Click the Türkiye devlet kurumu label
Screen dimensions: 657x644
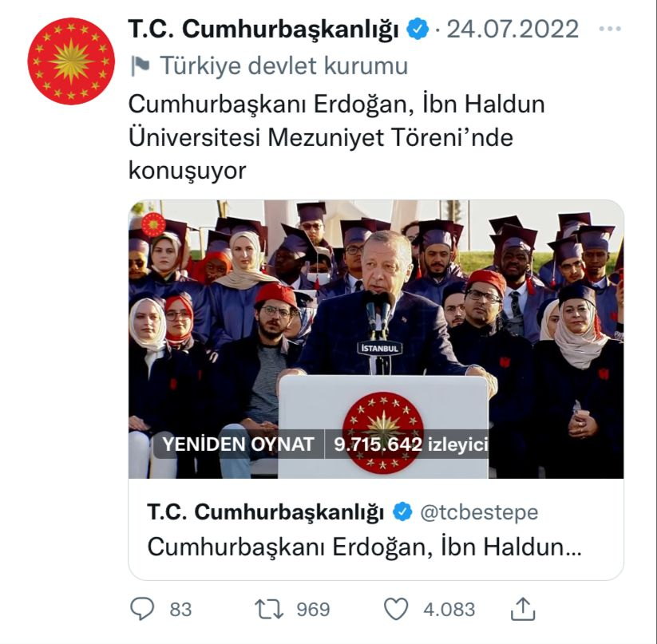tap(283, 65)
